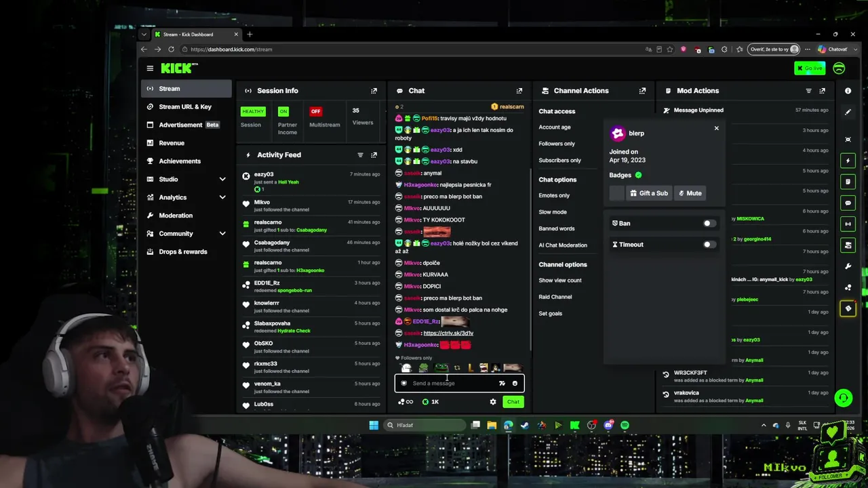
Task: Close the blerp user card
Action: 716,128
